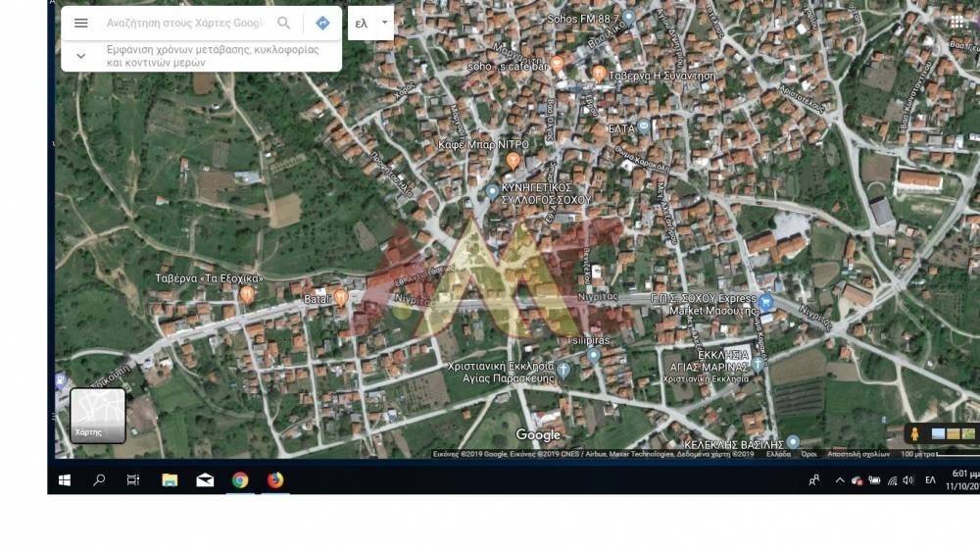Open the ελ language dropdown arrow
Viewport: 980px width, 552px height.
point(384,23)
